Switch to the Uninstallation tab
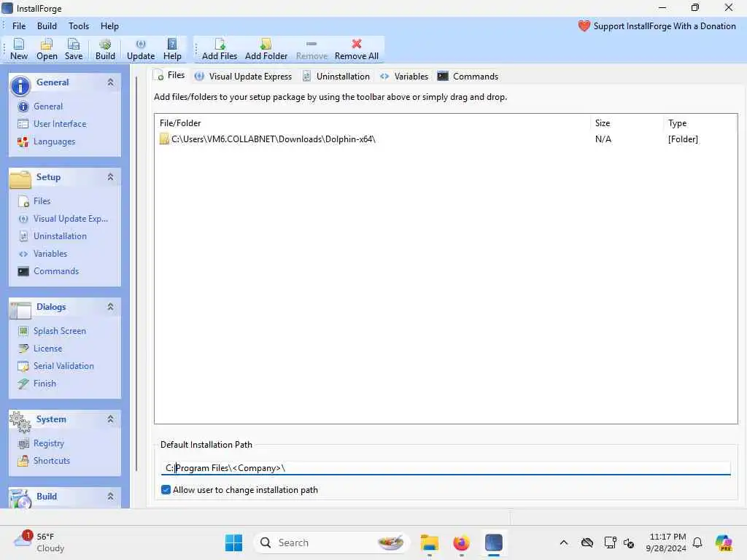This screenshot has width=747, height=560. (336, 76)
